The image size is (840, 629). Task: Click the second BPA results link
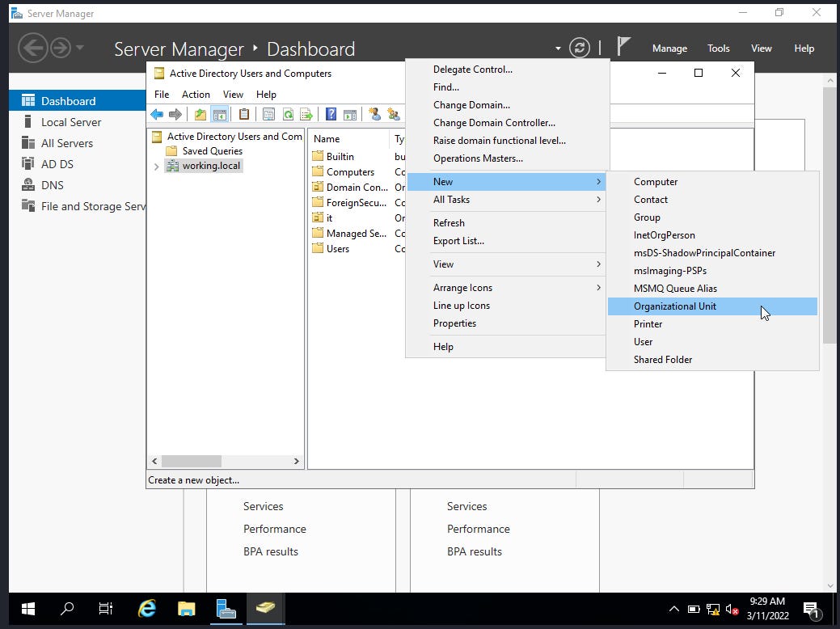[x=474, y=551]
